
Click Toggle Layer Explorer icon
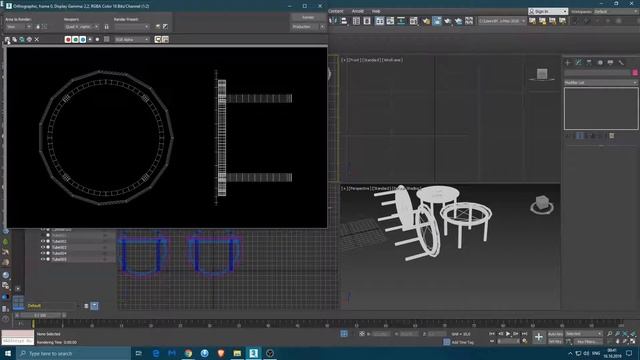(x=367, y=21)
